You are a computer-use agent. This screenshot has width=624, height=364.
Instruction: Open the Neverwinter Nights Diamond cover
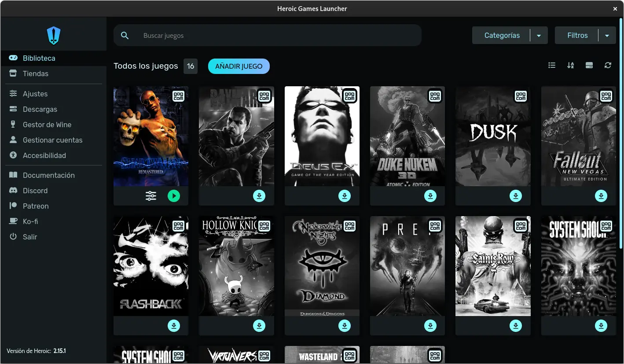pos(322,266)
